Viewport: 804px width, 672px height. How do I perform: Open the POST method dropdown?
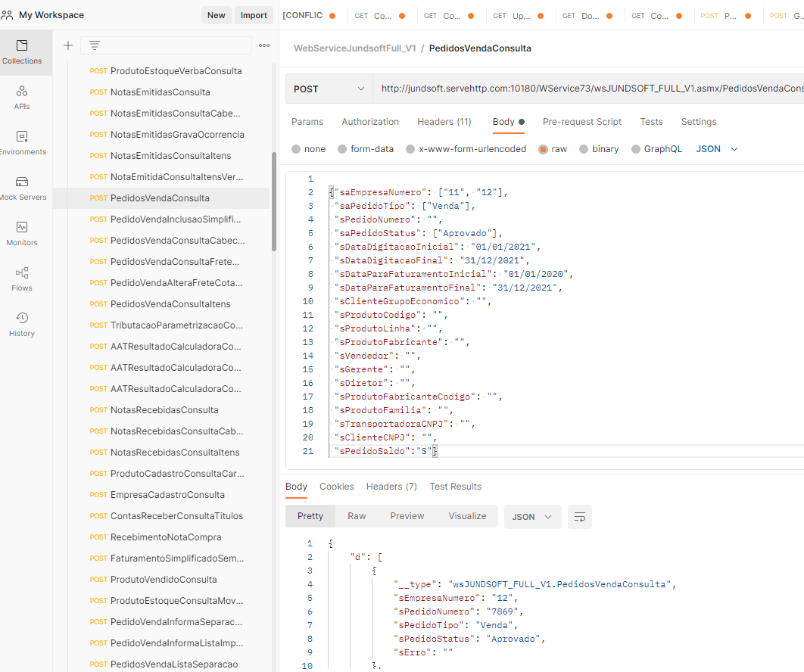pyautogui.click(x=329, y=89)
